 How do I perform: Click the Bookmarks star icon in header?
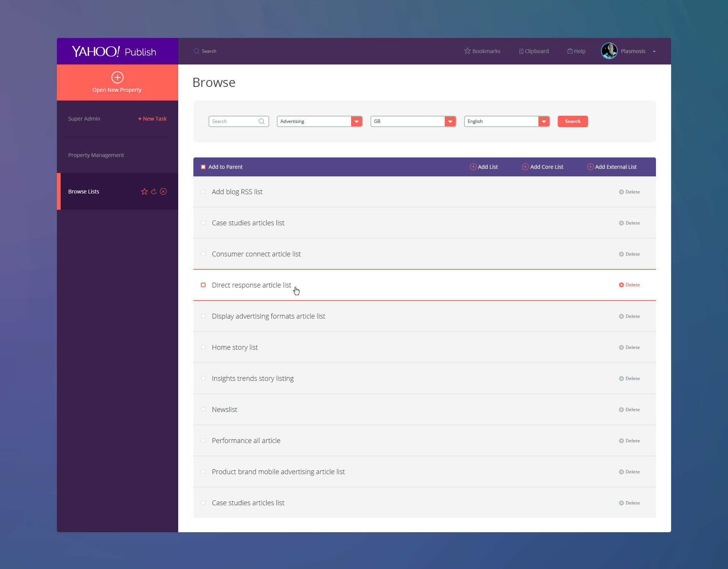click(x=467, y=51)
